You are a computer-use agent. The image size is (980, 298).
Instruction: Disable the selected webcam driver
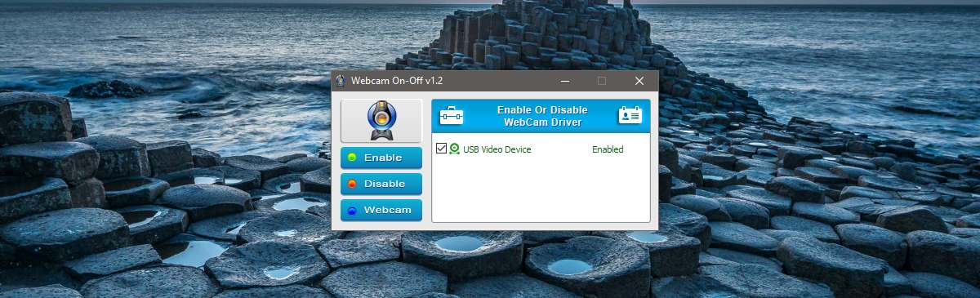click(x=381, y=184)
